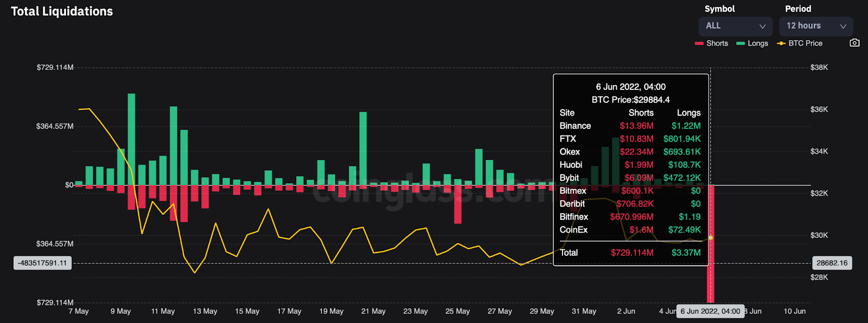Viewport: 868px width, 323px height.
Task: Click the 13 May date label
Action: click(205, 311)
